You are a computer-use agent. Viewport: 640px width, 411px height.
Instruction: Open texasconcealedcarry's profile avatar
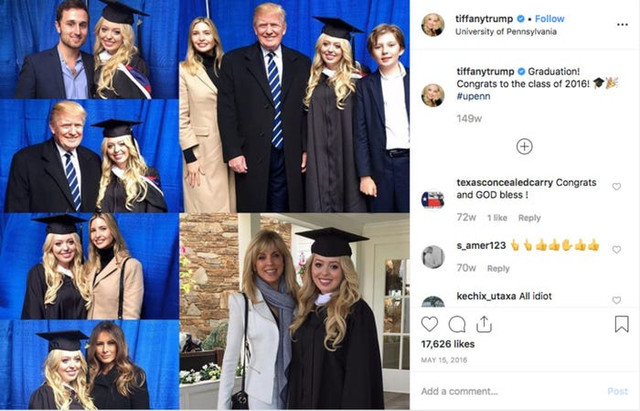433,199
